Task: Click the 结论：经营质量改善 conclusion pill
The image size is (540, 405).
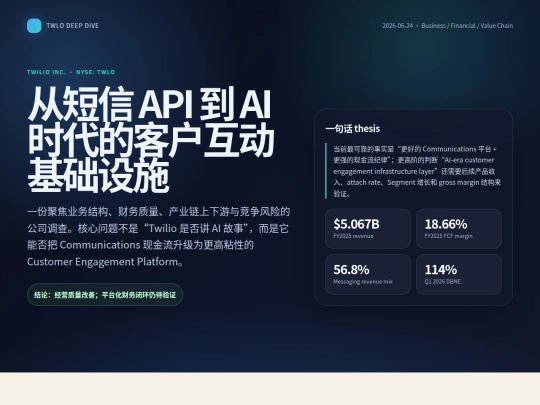Action: point(105,295)
